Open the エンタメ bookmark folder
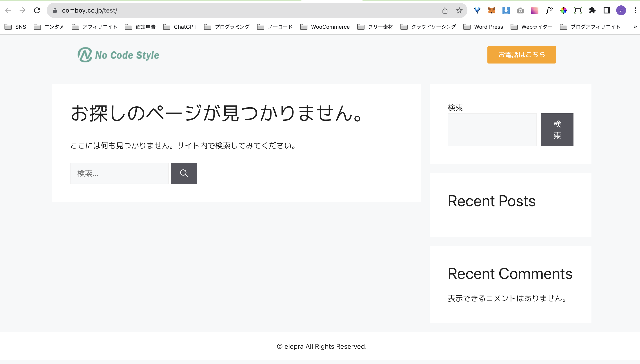 coord(49,27)
